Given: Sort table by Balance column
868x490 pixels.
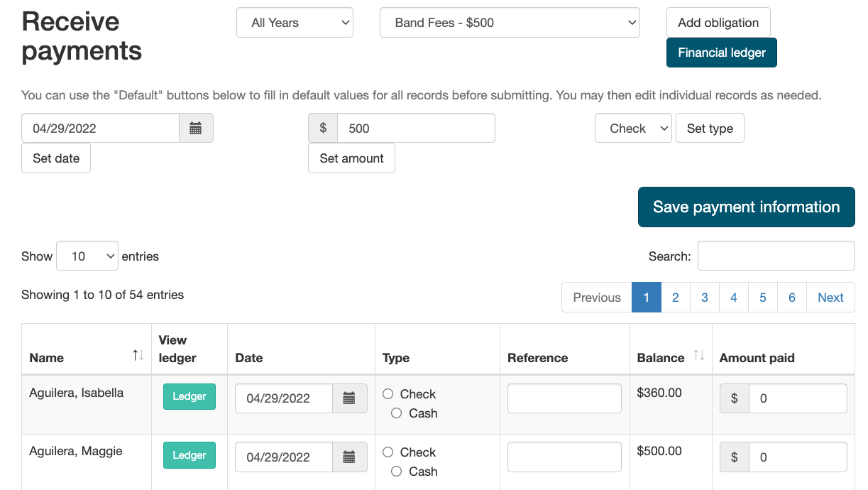Looking at the screenshot, I should pos(698,356).
